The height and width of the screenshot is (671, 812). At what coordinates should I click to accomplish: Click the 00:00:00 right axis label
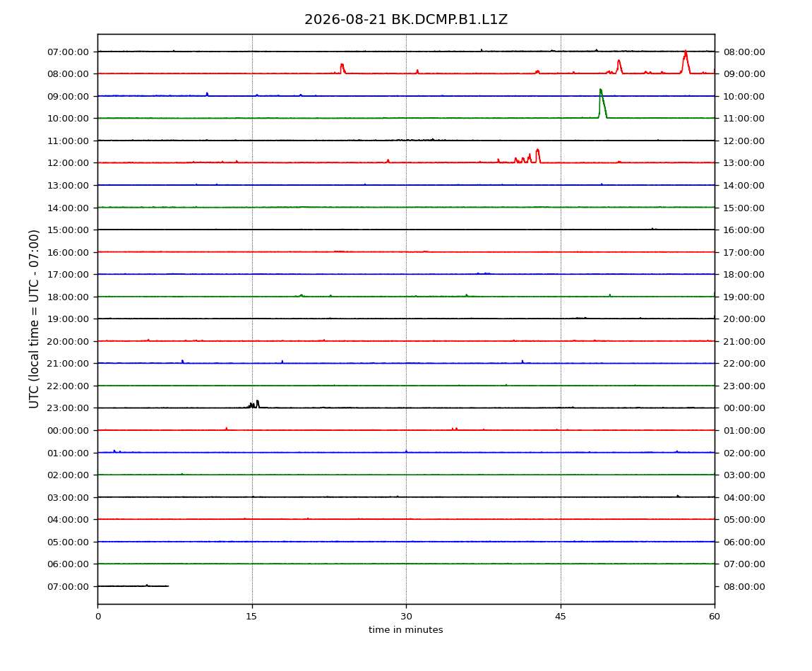coord(744,408)
